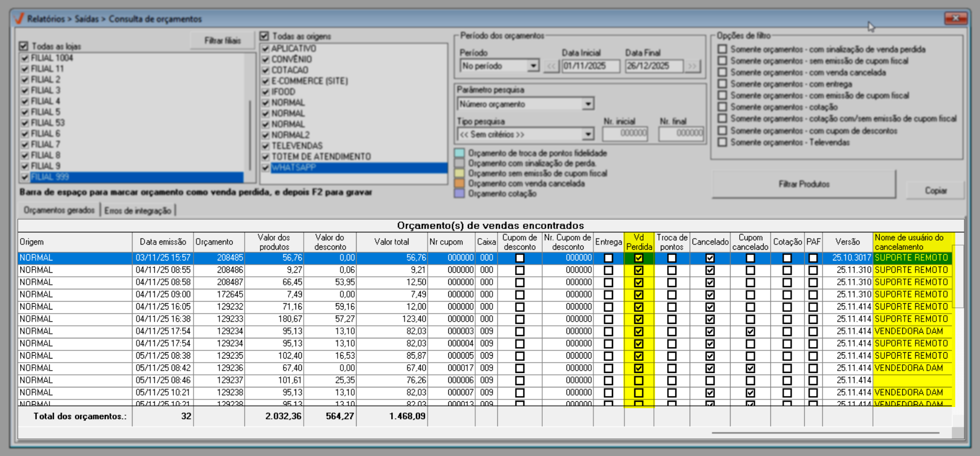Click the previous period arrow button

551,66
